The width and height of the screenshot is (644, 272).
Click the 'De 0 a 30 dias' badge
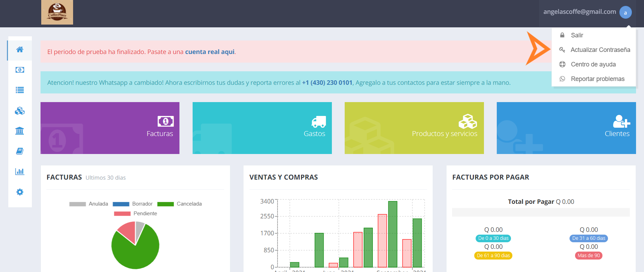[493, 238]
